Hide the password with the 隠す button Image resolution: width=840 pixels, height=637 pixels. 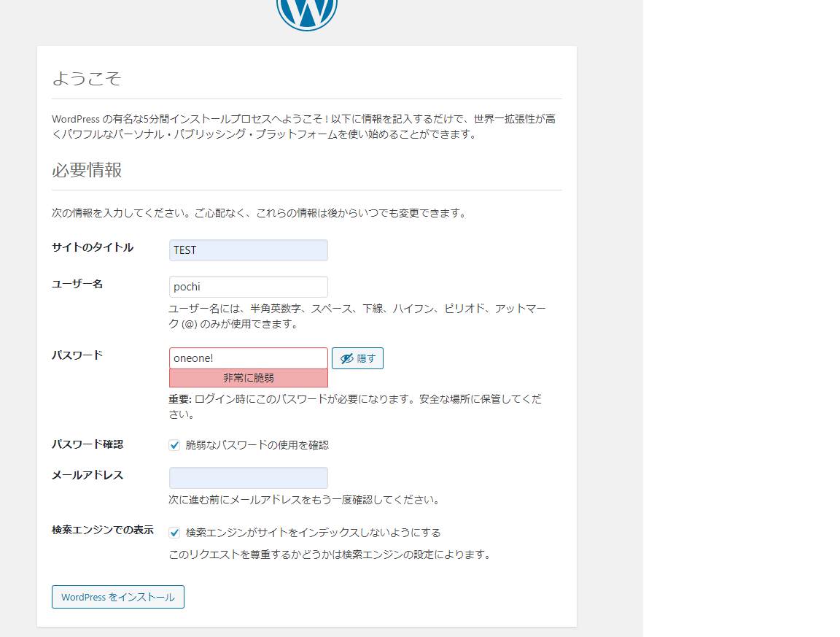pyautogui.click(x=357, y=358)
